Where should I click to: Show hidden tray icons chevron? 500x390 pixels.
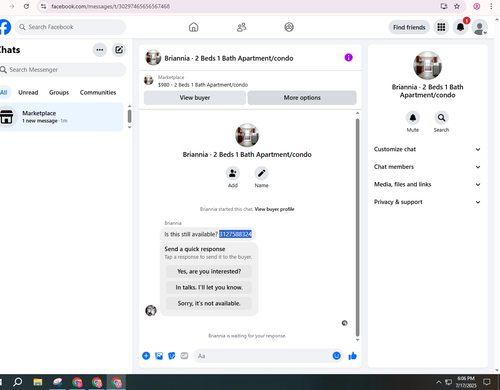point(439,382)
